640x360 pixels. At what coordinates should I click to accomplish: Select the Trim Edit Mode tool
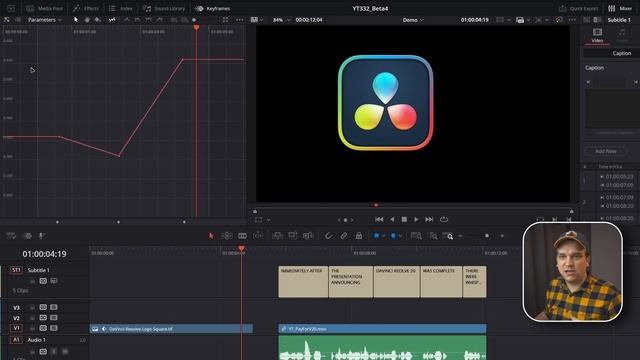coord(227,236)
